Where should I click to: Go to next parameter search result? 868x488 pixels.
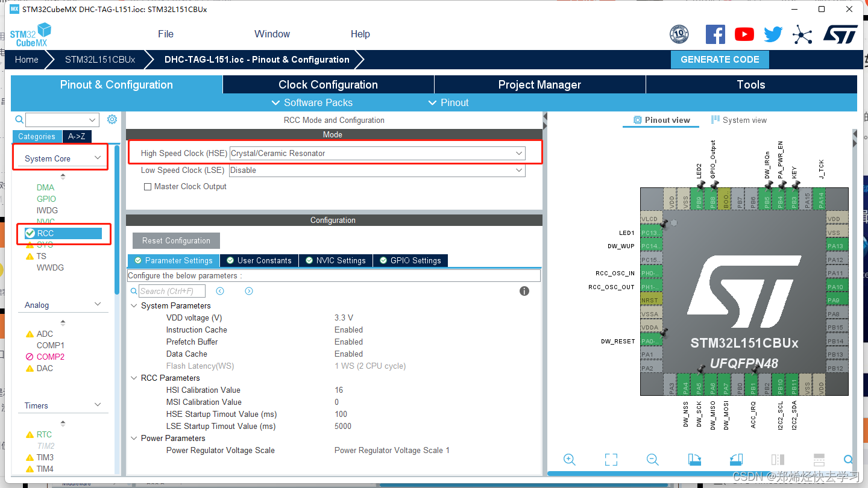pyautogui.click(x=249, y=291)
